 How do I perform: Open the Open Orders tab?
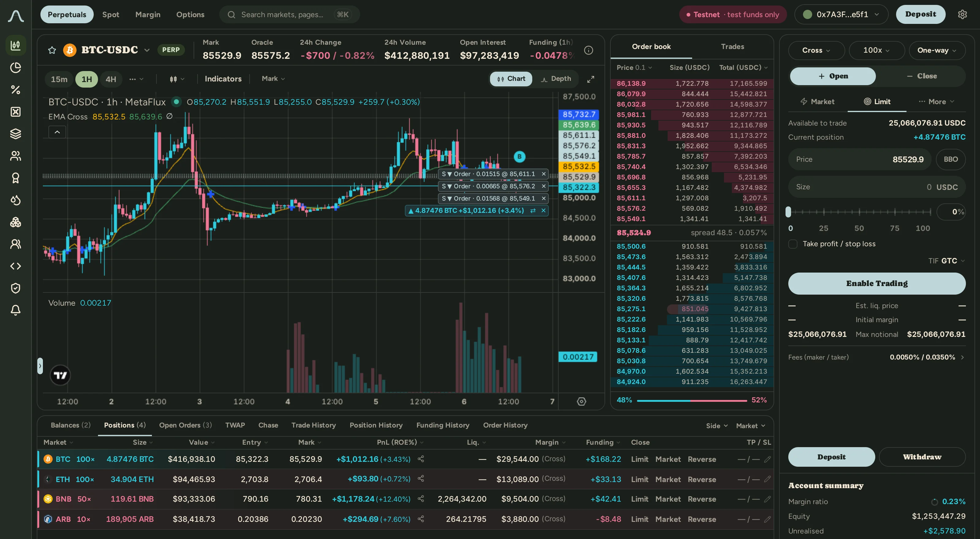[185, 425]
